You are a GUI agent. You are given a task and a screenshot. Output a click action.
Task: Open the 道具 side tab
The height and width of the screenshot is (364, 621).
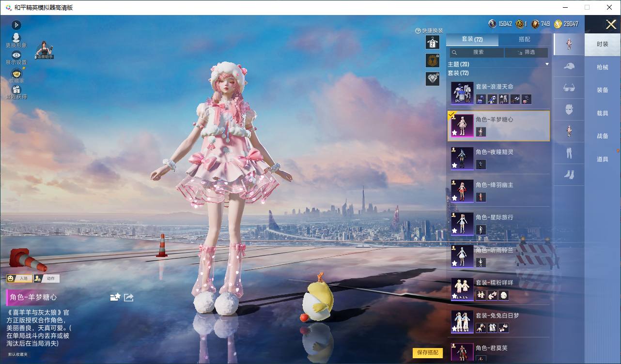603,159
